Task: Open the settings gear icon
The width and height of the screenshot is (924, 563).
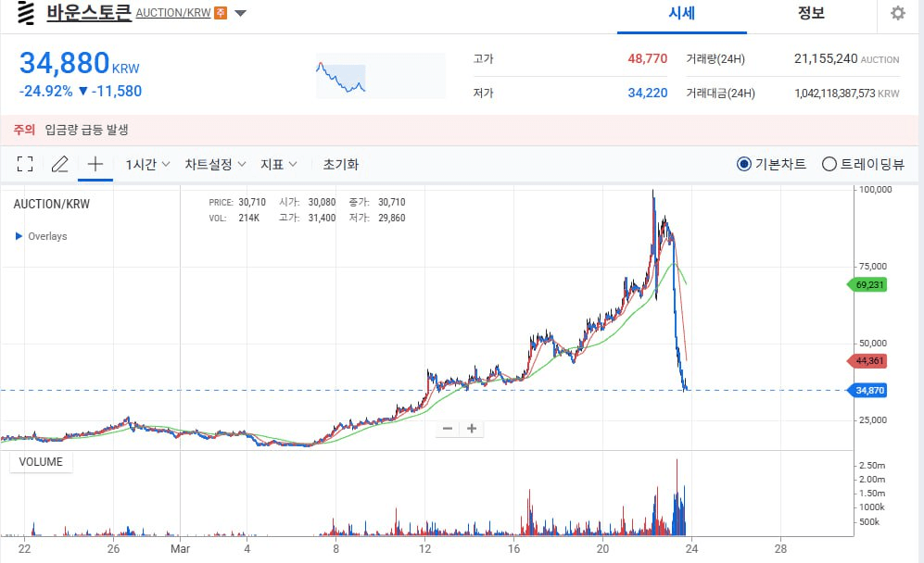Action: pyautogui.click(x=897, y=13)
